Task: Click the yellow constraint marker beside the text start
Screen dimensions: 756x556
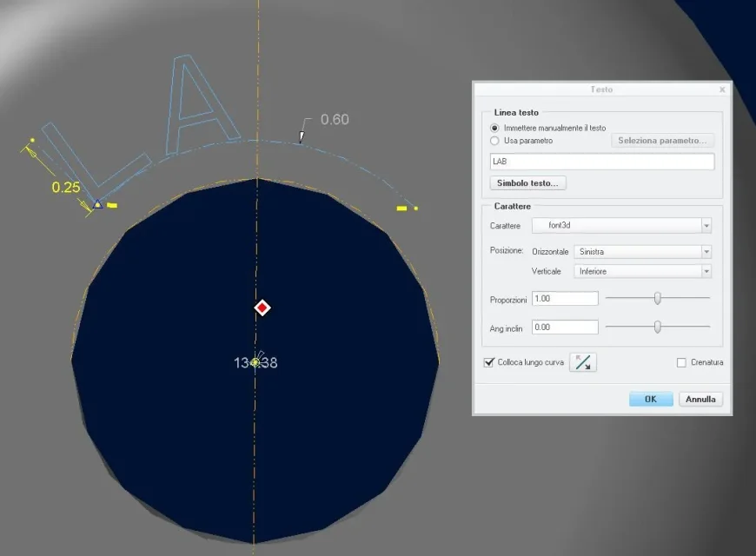Action: (113, 207)
